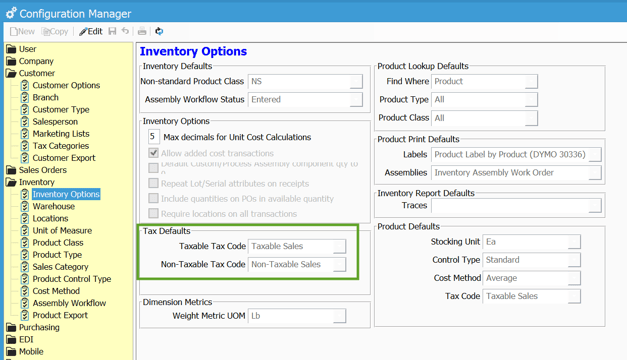Click the Product Type clipboard icon in the tree
The width and height of the screenshot is (627, 360).
25,254
